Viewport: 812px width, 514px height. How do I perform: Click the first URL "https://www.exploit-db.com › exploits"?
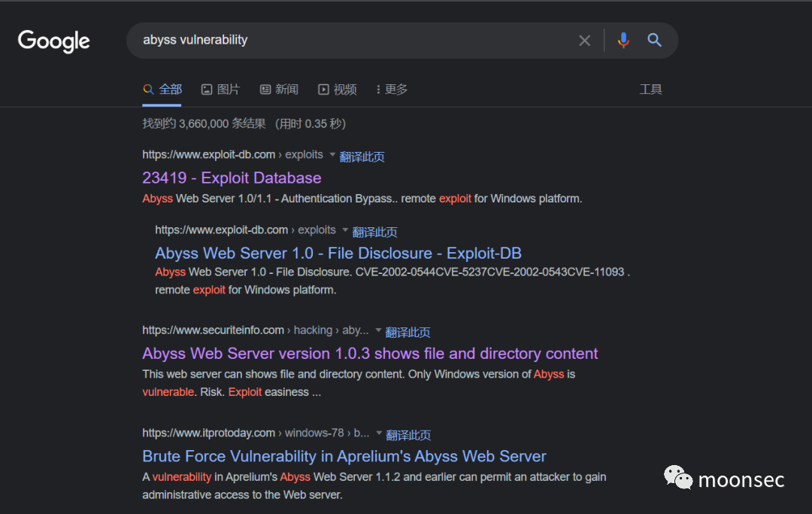232,154
